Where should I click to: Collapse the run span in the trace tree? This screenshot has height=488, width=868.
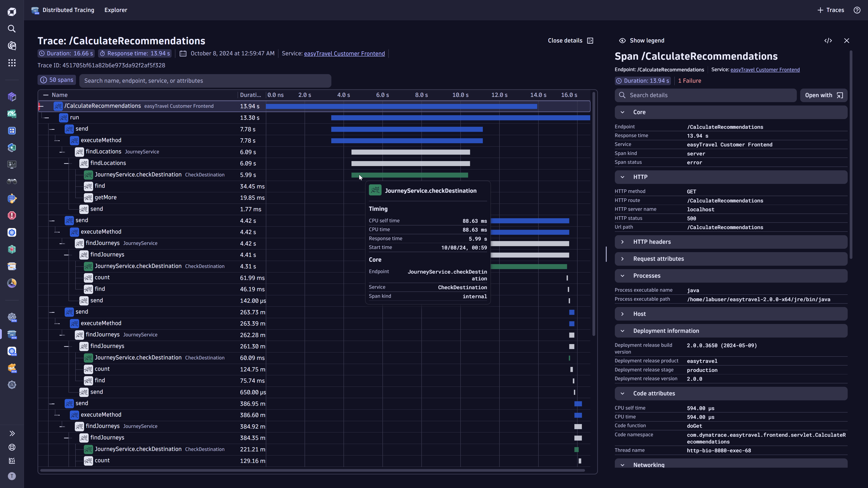47,117
